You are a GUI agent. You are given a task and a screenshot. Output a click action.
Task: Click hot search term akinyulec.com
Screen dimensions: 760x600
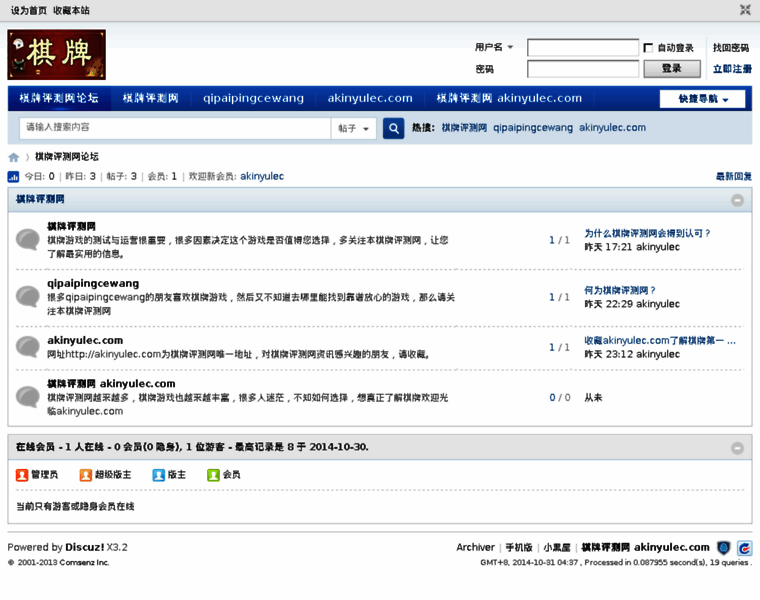[x=612, y=128]
